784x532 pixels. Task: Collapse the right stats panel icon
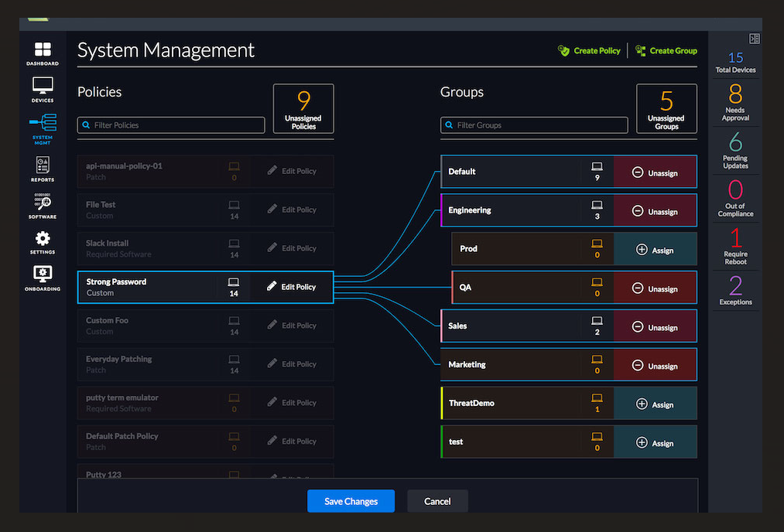754,39
